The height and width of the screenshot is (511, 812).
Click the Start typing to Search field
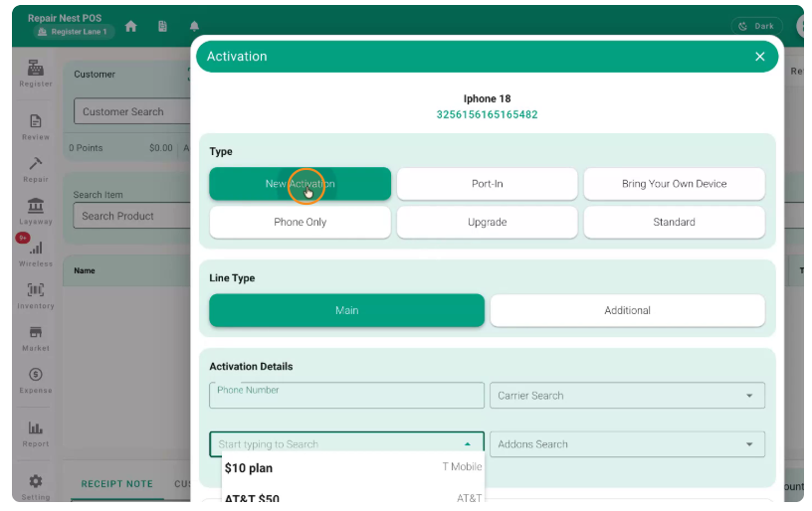pos(346,444)
